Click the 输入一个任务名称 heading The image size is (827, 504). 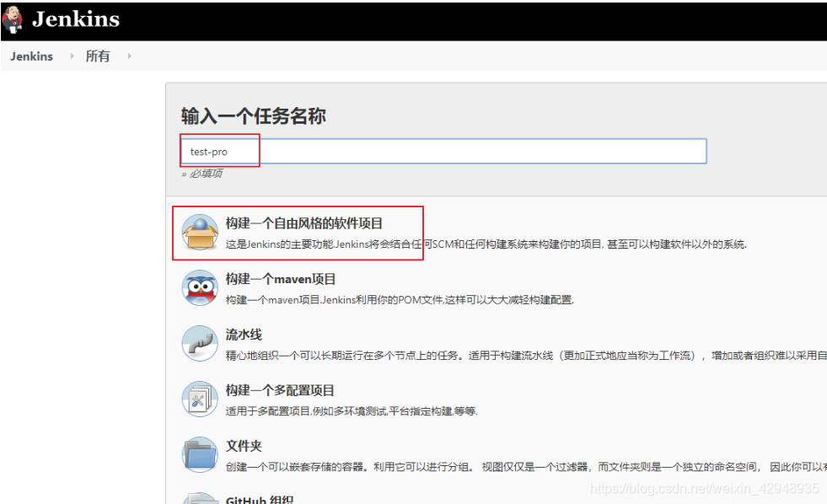(254, 116)
